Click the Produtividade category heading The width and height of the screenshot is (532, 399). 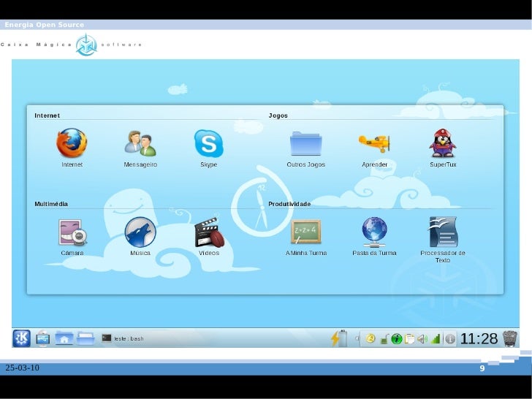pos(289,204)
